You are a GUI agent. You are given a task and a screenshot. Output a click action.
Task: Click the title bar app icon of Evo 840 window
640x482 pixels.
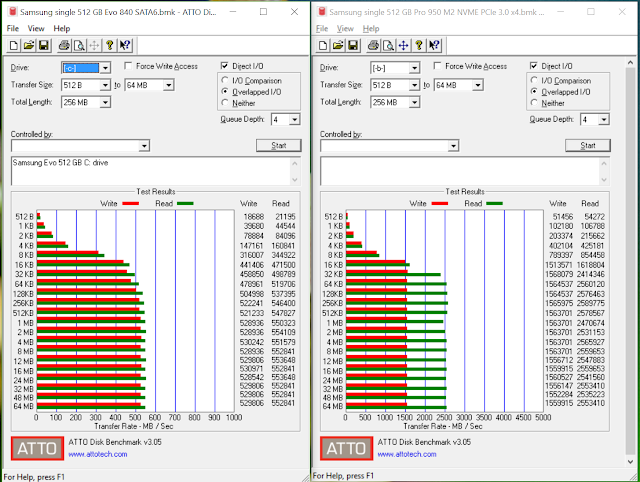13,11
